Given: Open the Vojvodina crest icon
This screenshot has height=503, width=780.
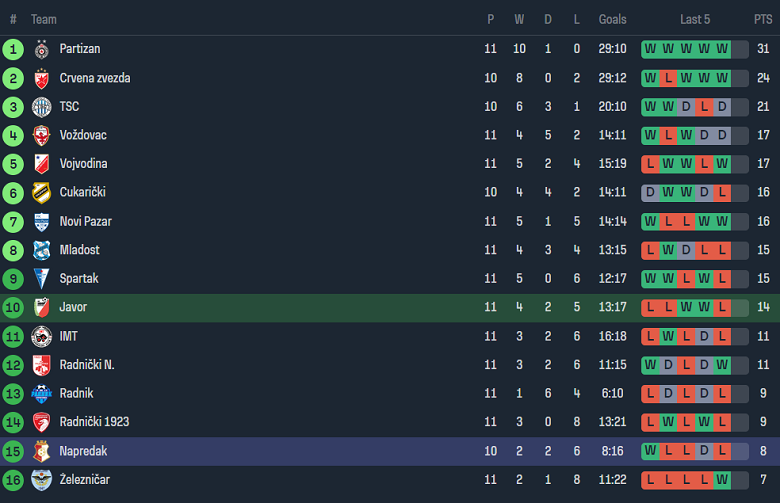Looking at the screenshot, I should coord(41,164).
